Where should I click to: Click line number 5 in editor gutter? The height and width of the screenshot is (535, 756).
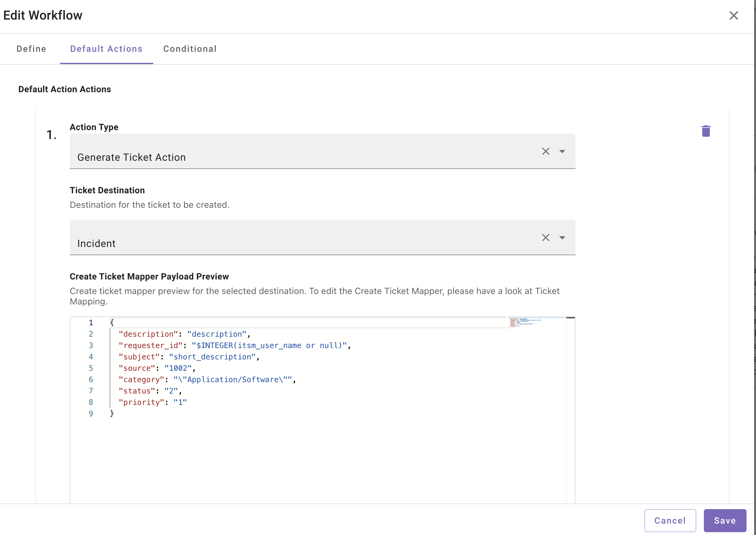coord(91,368)
